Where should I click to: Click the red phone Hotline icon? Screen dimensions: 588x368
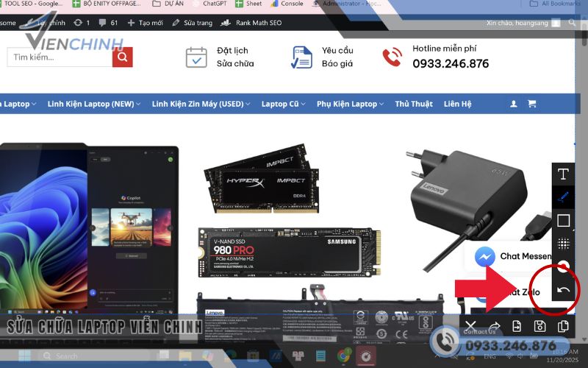coord(392,57)
